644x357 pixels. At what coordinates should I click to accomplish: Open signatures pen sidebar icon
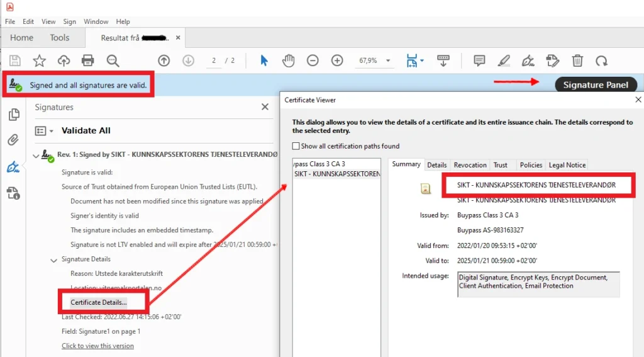[x=13, y=167]
